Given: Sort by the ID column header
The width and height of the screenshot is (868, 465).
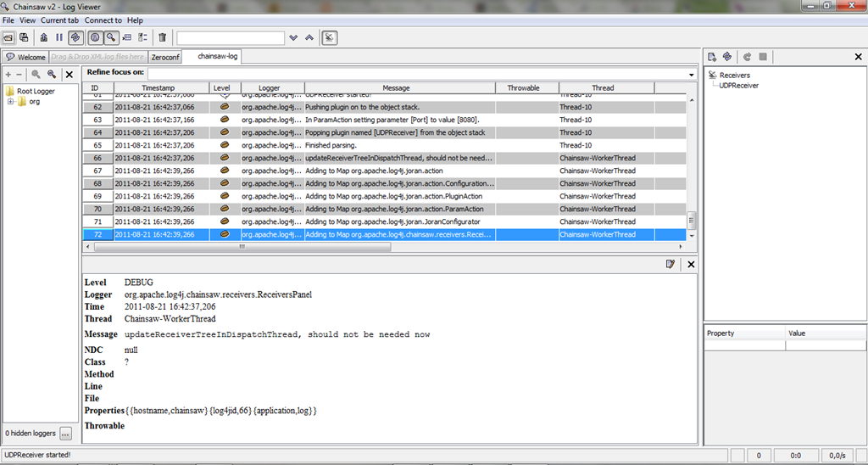Looking at the screenshot, I should coord(98,87).
